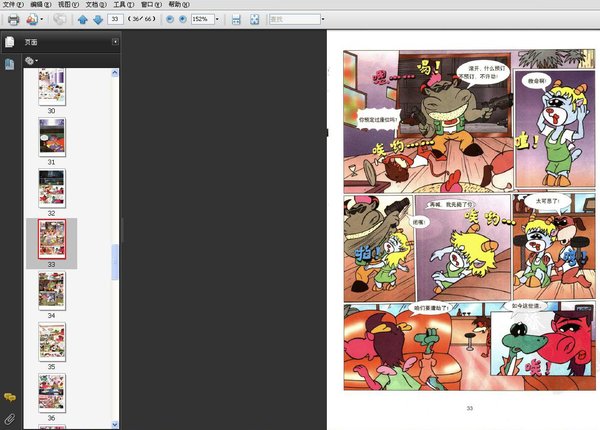Open the 帮助 (Help) menu

pyautogui.click(x=179, y=4)
